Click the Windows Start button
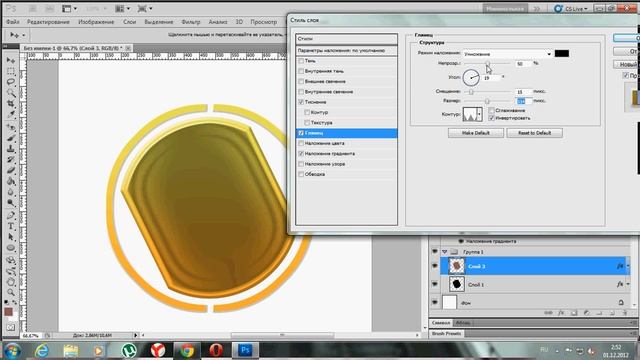Image resolution: width=640 pixels, height=360 pixels. (x=12, y=350)
